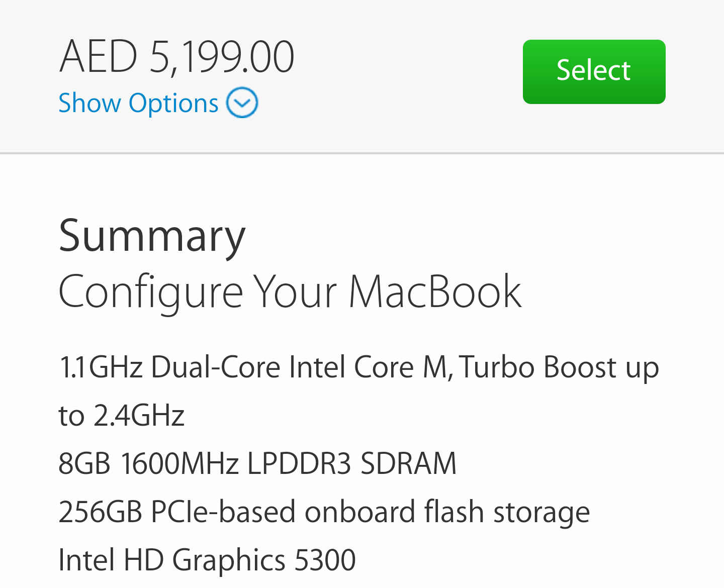Expand options via circled chevron icon
The image size is (724, 588).
pyautogui.click(x=242, y=103)
